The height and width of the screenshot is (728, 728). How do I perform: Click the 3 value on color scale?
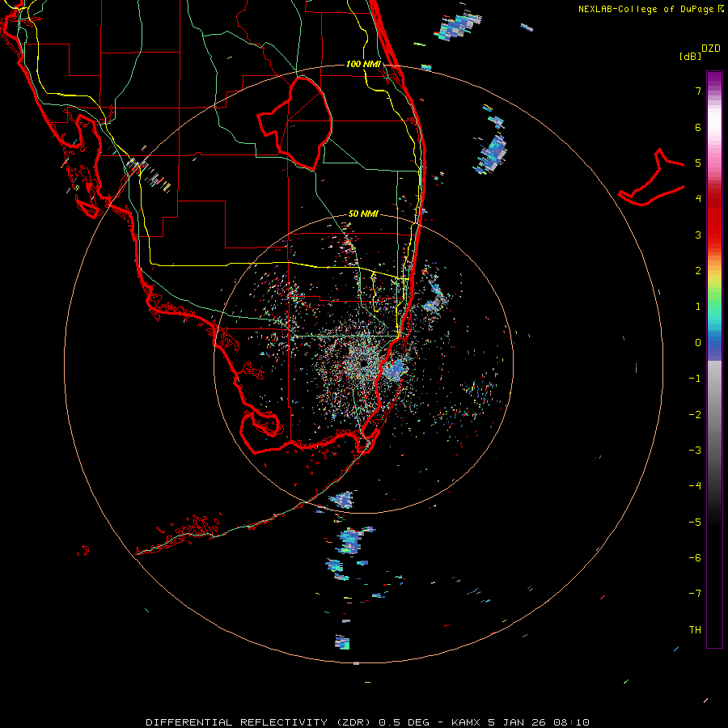tap(698, 235)
